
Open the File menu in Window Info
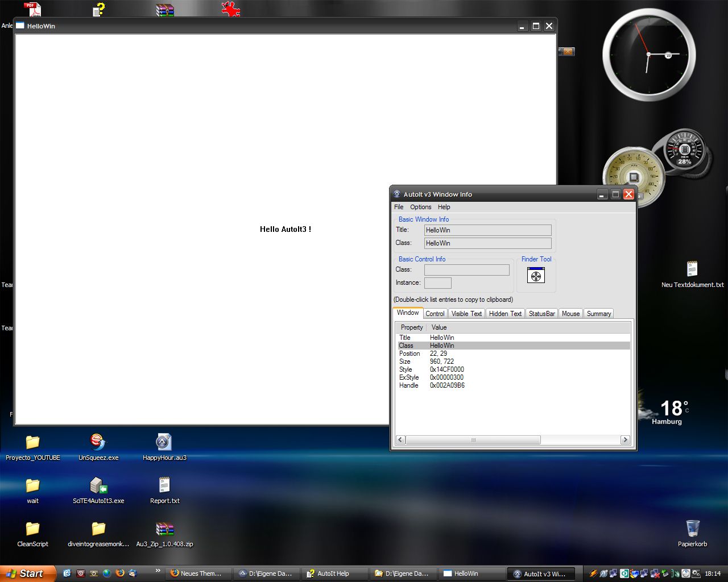point(399,207)
